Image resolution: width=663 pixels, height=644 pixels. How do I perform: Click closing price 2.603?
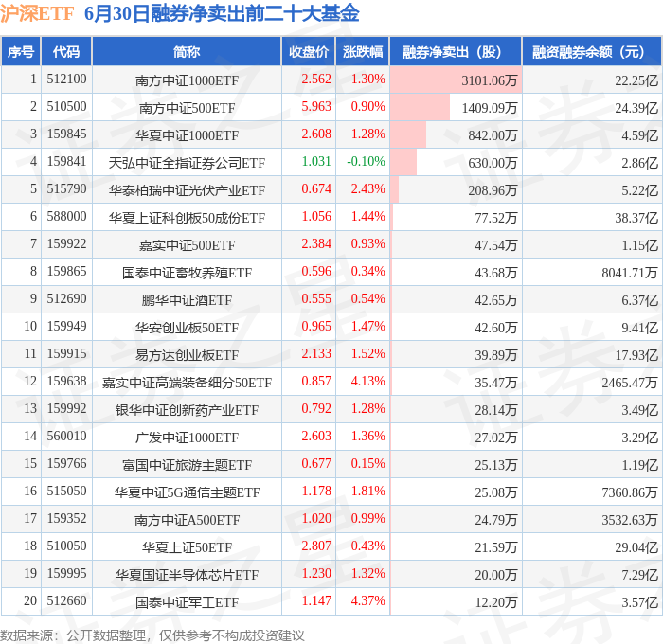(316, 437)
